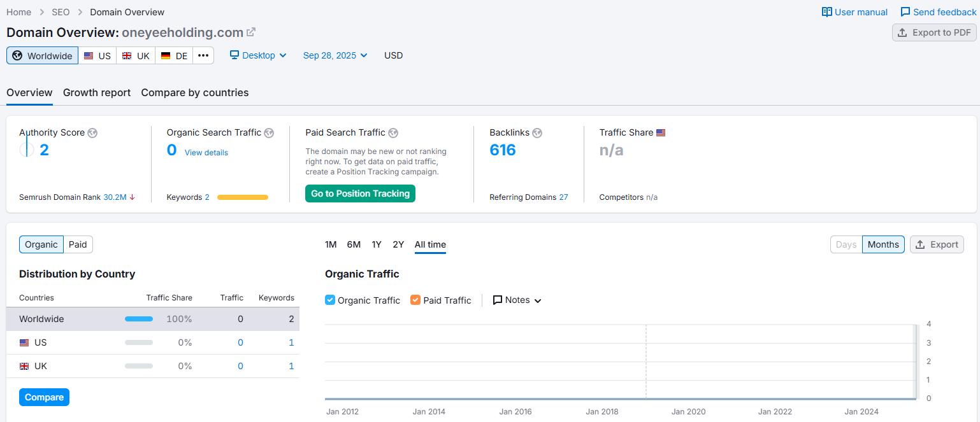The height and width of the screenshot is (422, 980).
Task: Click the US flag beside Traffic Share
Action: click(x=661, y=132)
